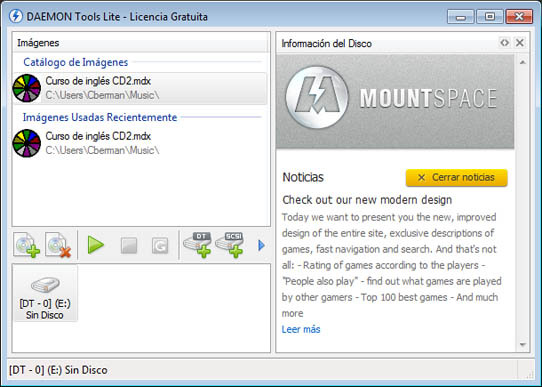This screenshot has height=387, width=542.
Task: Click disc icon of recently used image
Action: (27, 143)
